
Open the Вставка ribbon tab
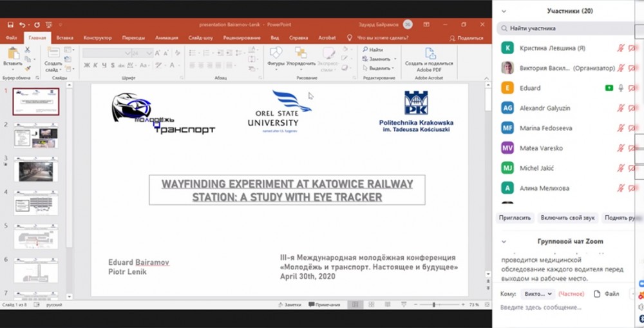click(64, 38)
